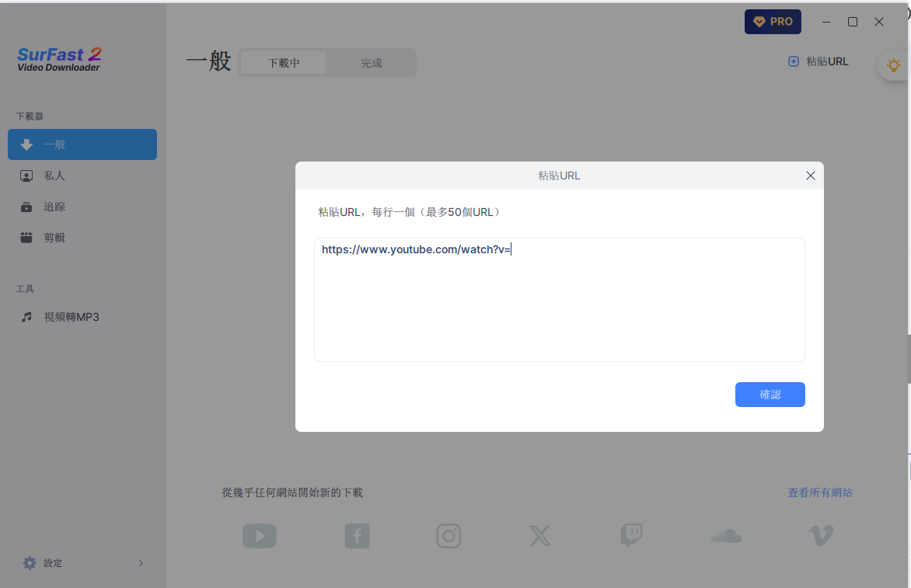Click the 從幾乎任何網站開始新的下載 text

292,492
